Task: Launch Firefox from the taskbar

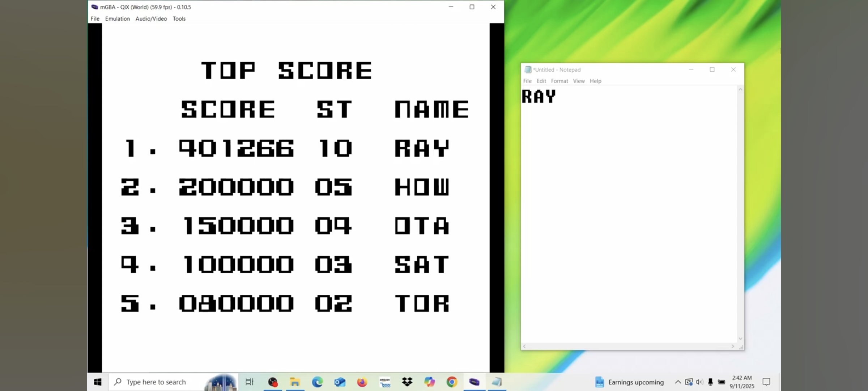Action: tap(362, 382)
